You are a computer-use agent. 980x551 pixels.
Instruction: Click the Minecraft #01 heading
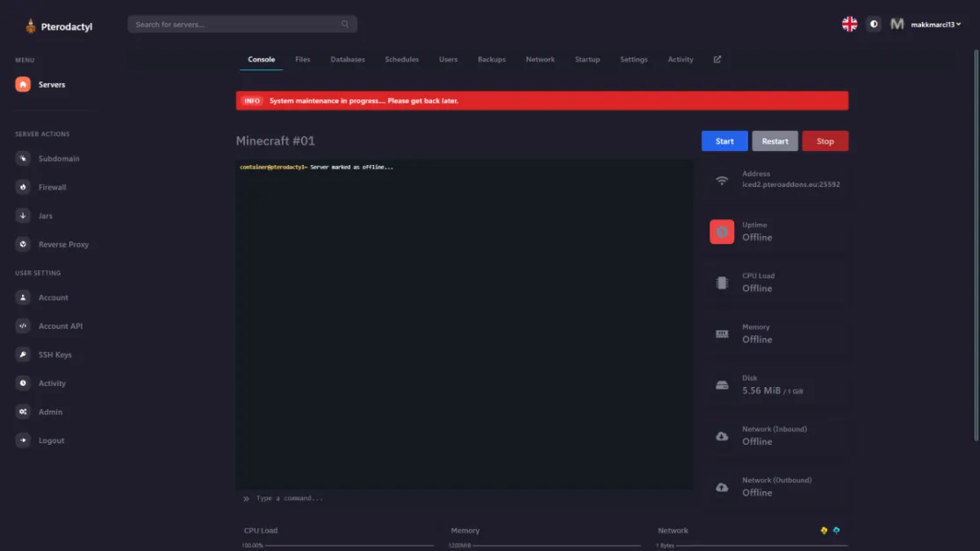coord(276,141)
